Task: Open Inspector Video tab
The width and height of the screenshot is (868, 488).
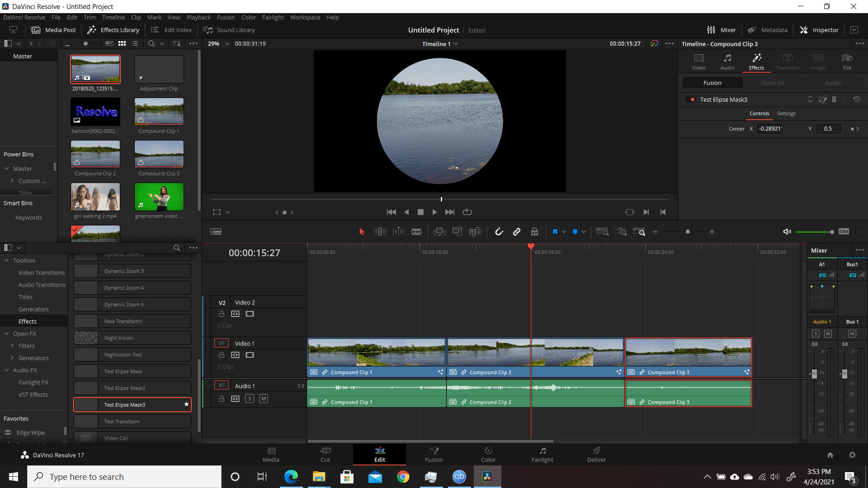Action: click(699, 61)
